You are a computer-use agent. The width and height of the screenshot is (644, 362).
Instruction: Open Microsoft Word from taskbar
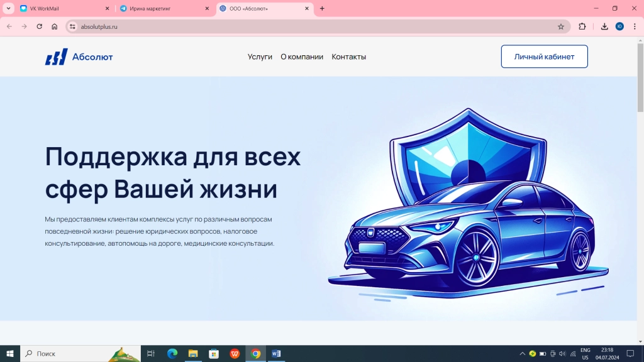pyautogui.click(x=277, y=353)
